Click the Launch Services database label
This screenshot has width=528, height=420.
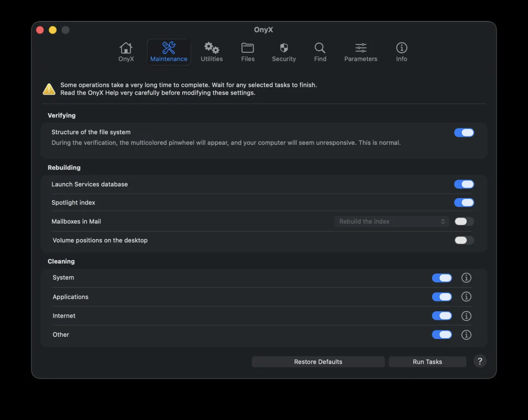point(90,184)
